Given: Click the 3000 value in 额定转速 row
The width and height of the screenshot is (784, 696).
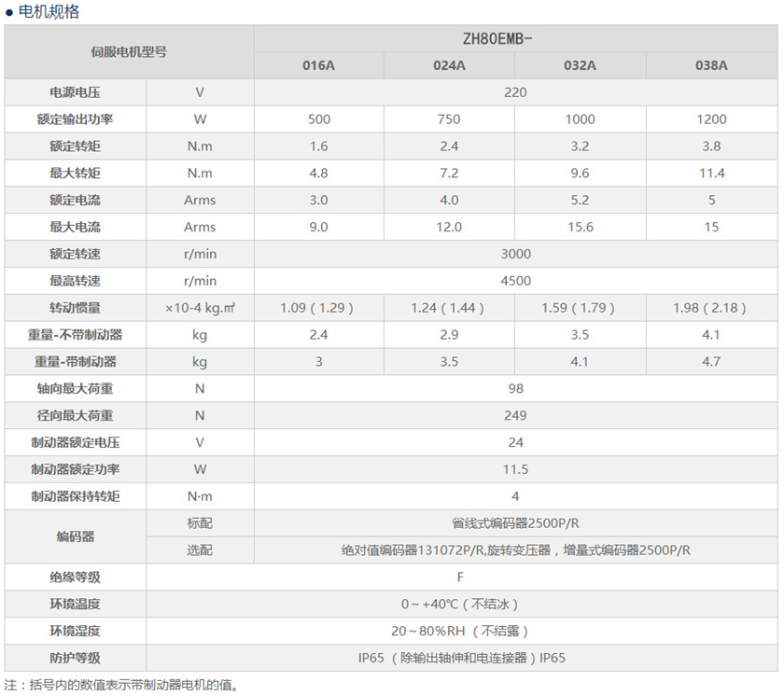Looking at the screenshot, I should click(515, 254).
